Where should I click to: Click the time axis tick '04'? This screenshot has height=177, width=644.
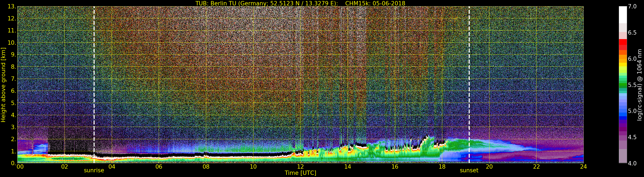coord(112,167)
